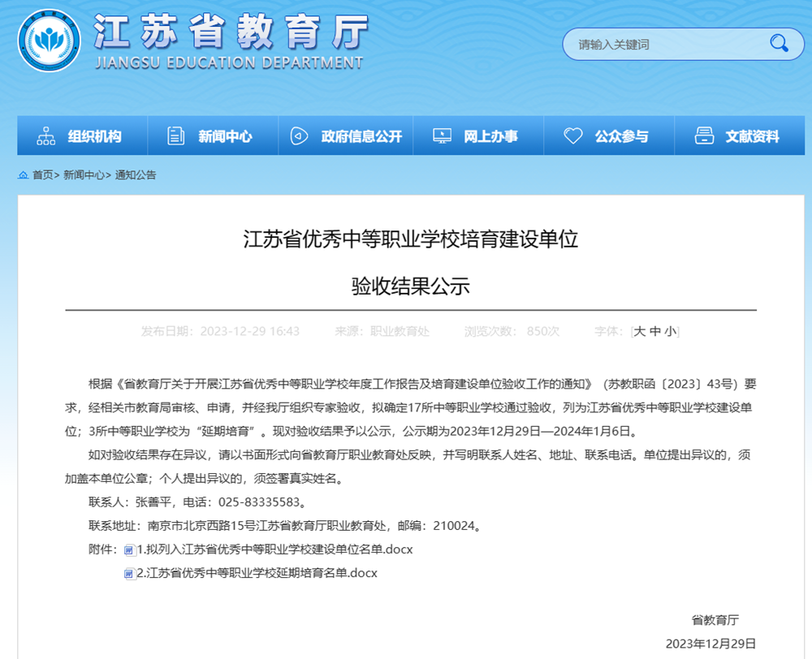Click the 新闻中心 document icon

[176, 136]
